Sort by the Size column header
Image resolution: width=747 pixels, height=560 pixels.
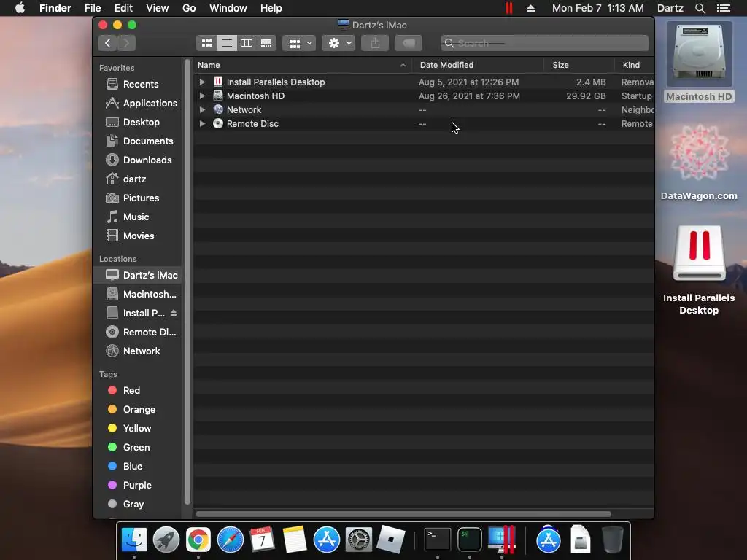coord(578,65)
